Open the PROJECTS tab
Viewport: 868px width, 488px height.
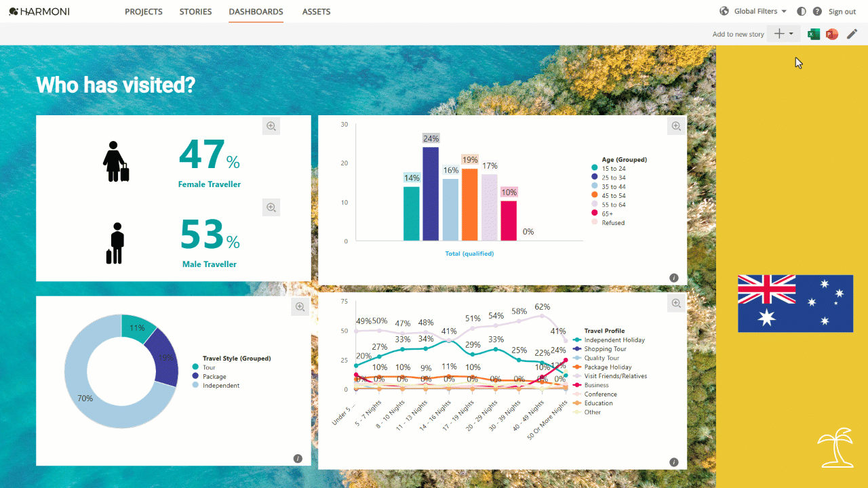tap(144, 12)
